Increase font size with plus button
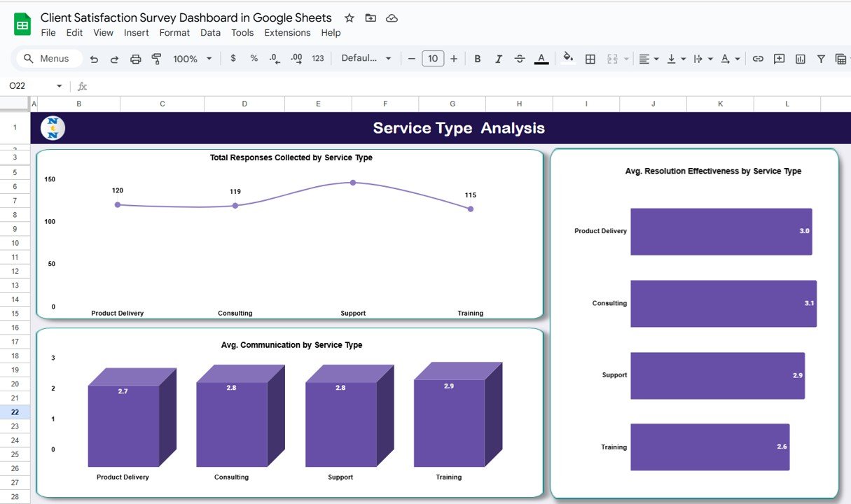Viewport: 851px width, 504px height. [x=454, y=59]
